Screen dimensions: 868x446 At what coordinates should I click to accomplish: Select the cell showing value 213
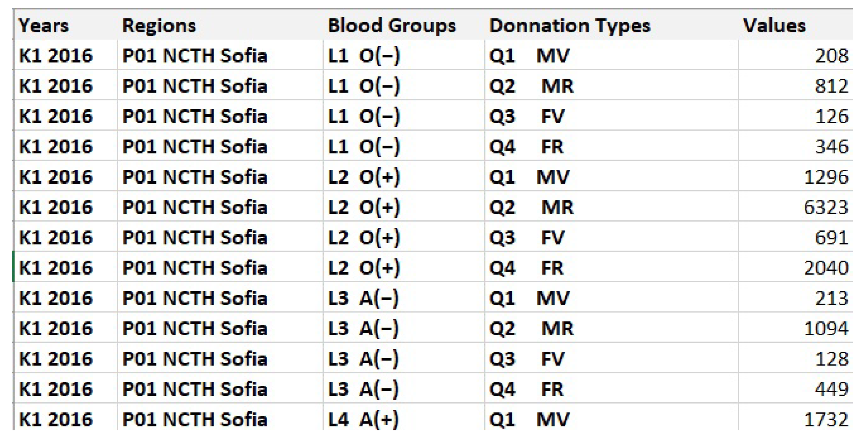point(831,298)
